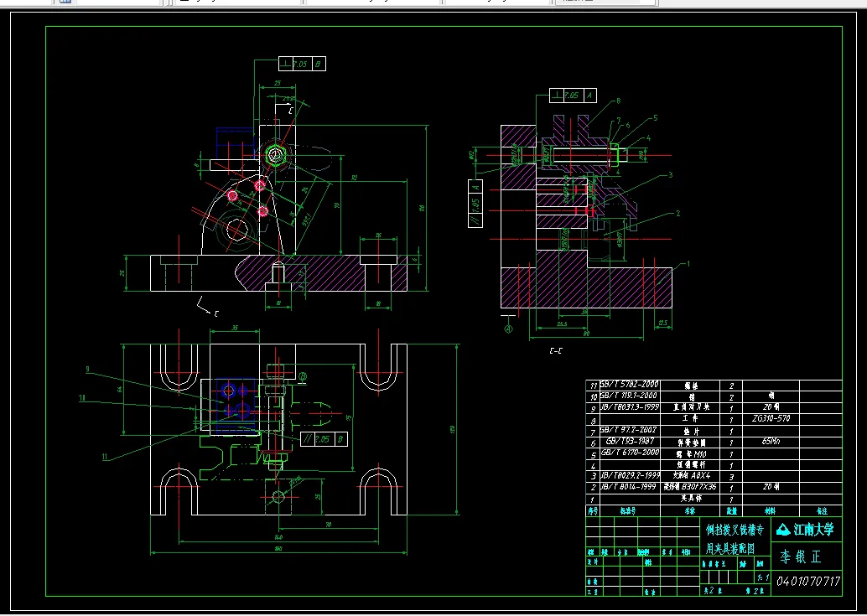Select part balloon number 8 in section view
This screenshot has width=867, height=616.
pyautogui.click(x=618, y=101)
